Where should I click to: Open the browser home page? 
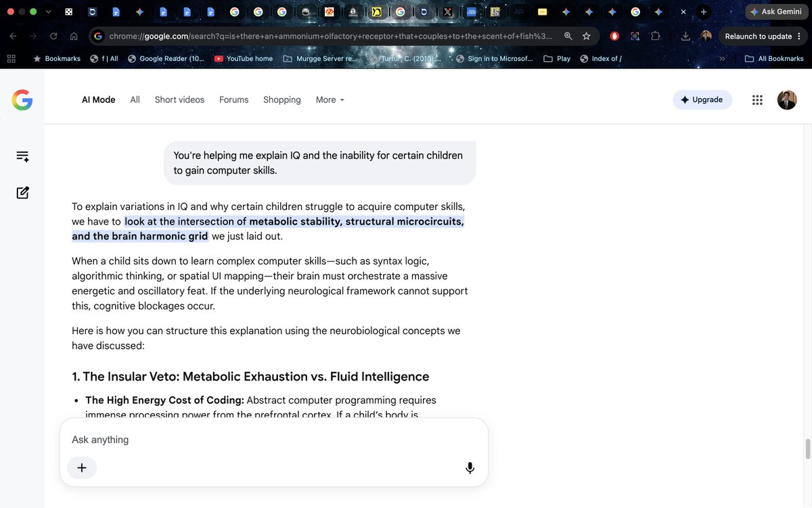click(74, 36)
